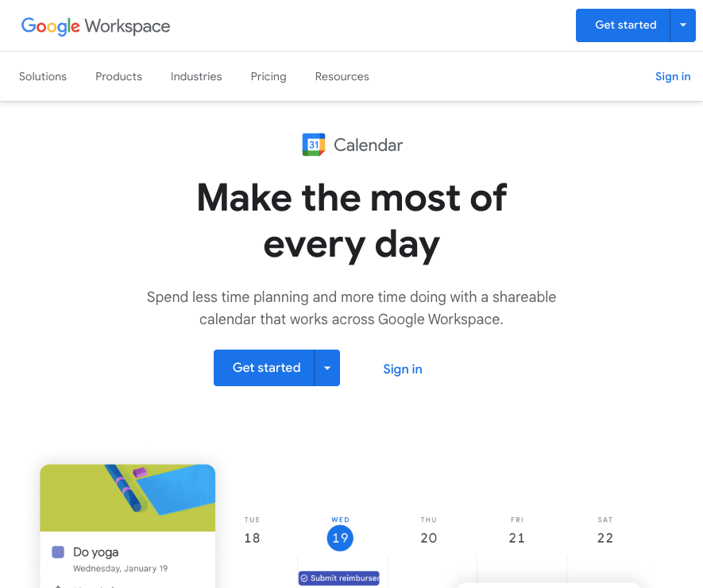Open the Submit reimbursement task chip
This screenshot has height=588, width=703.
click(339, 578)
